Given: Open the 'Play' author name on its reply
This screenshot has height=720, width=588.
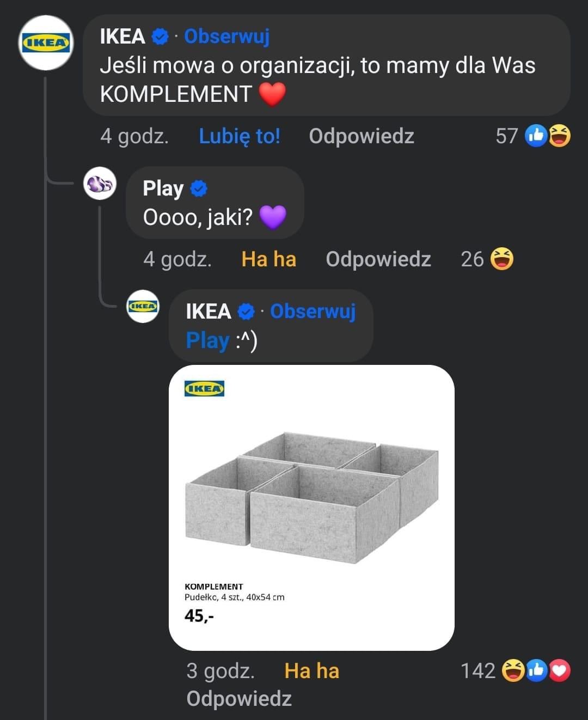Looking at the screenshot, I should coord(163,188).
